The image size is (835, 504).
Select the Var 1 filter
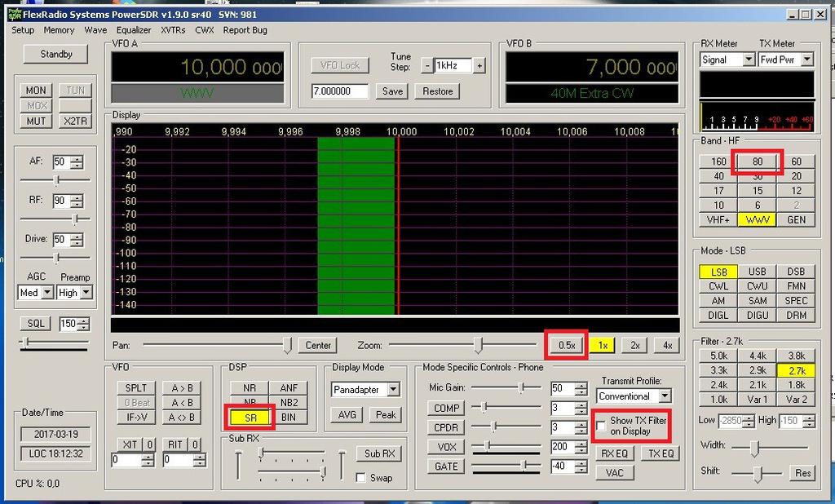click(x=758, y=400)
